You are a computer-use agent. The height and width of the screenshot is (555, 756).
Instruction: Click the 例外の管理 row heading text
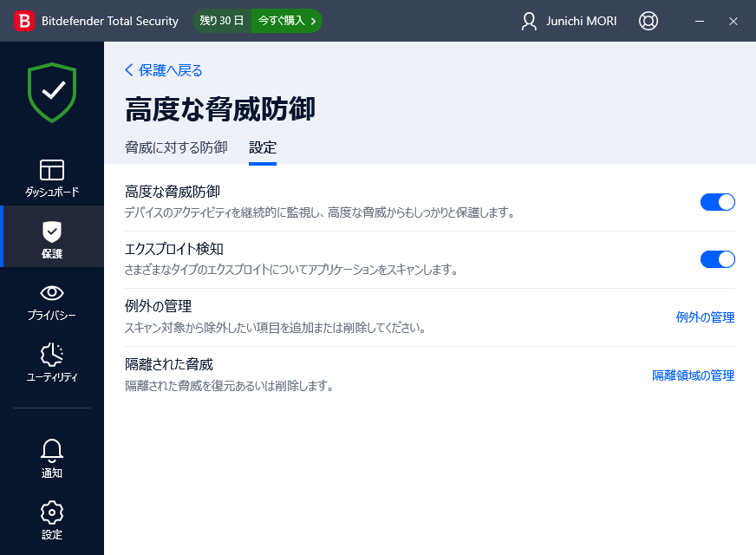click(158, 306)
